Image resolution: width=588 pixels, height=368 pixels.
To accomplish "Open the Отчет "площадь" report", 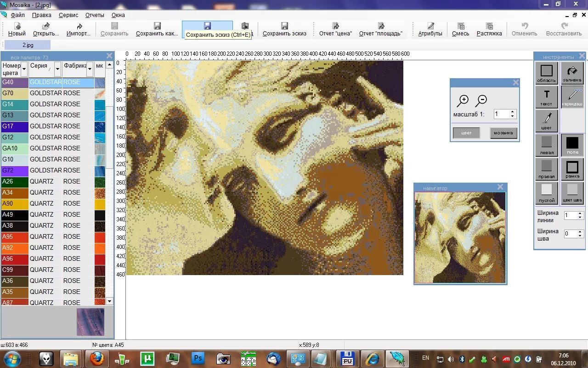I will [381, 29].
